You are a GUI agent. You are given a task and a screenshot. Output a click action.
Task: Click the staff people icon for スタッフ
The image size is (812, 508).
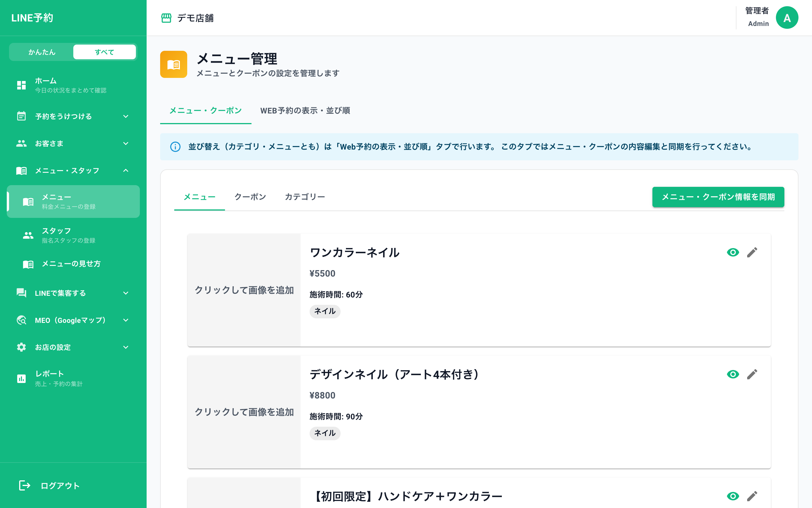(28, 235)
